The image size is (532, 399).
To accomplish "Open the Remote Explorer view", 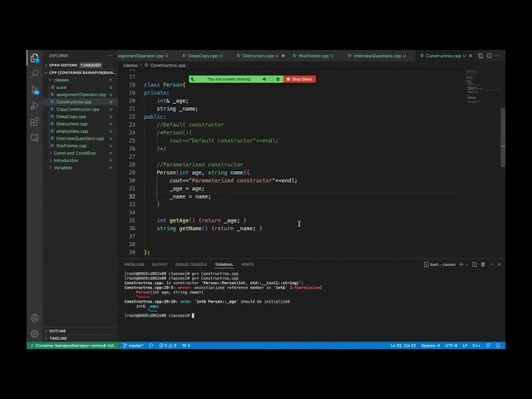I will tap(34, 138).
